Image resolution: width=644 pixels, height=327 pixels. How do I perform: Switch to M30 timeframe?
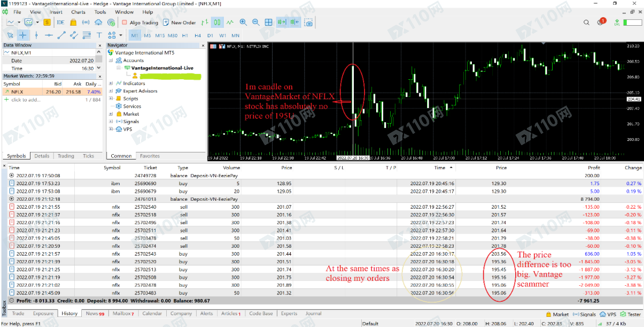point(172,35)
